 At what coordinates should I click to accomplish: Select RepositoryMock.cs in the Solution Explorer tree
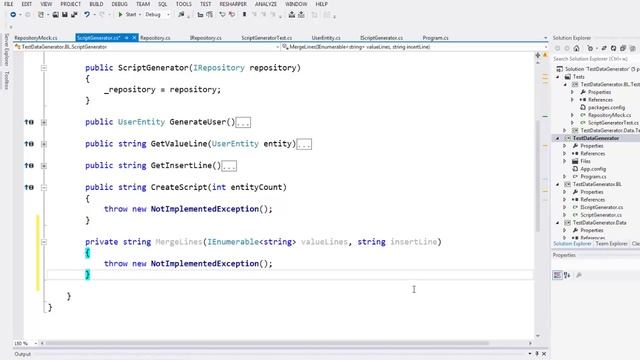click(x=609, y=115)
